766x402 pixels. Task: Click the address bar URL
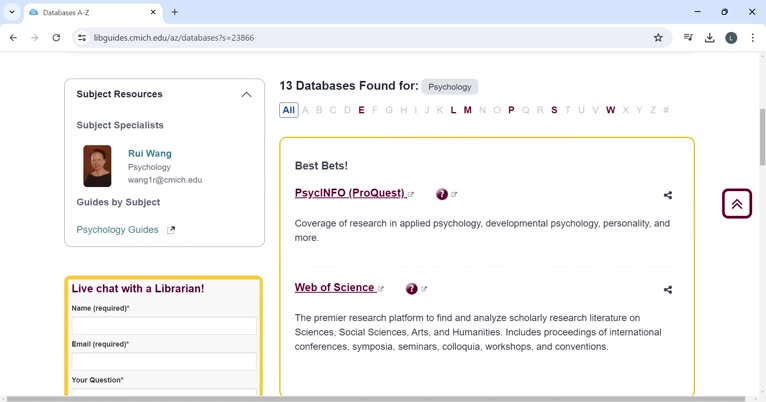pos(174,38)
